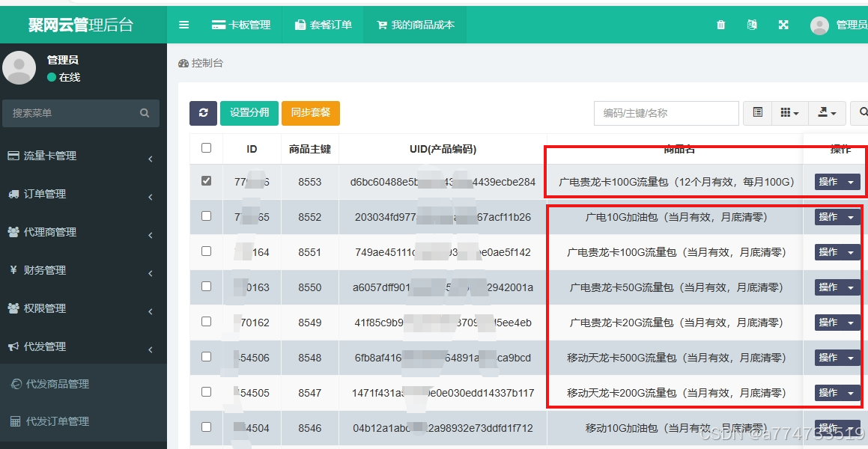The image size is (868, 449).
Task: Open 代发订单管理 submenu item
Action: click(x=83, y=421)
